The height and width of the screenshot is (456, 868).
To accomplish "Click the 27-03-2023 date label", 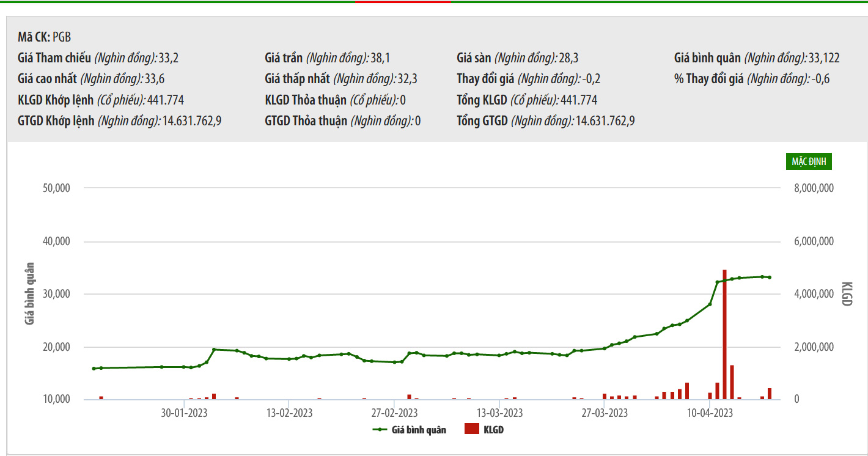I will pyautogui.click(x=605, y=413).
